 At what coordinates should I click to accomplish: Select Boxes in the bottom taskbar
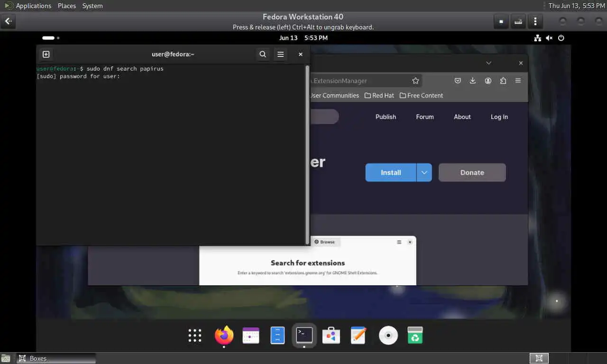point(56,358)
